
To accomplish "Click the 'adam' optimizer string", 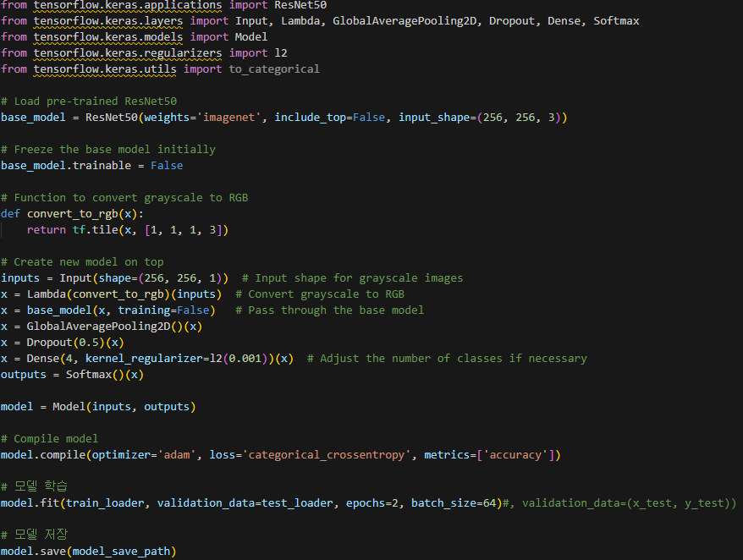I will pos(177,455).
